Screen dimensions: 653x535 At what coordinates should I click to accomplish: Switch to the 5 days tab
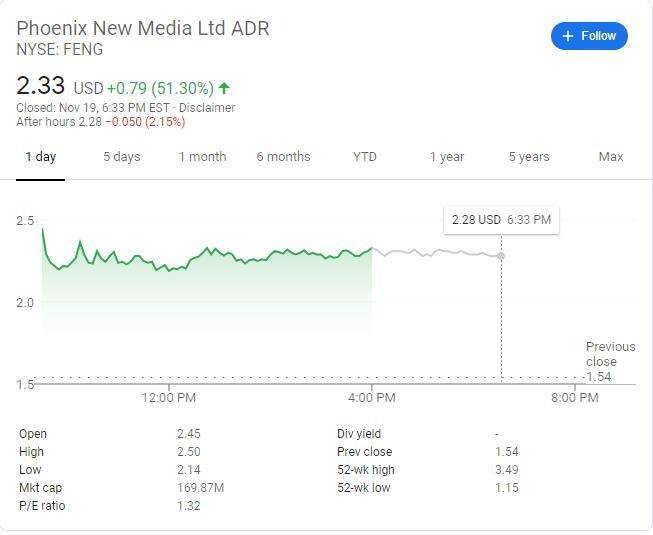[121, 157]
